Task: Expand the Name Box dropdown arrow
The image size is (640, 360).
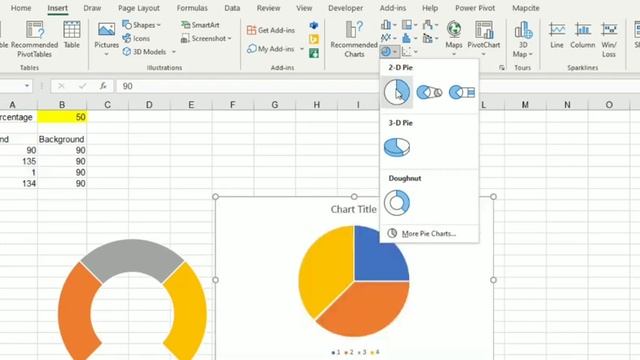Action: 27,86
